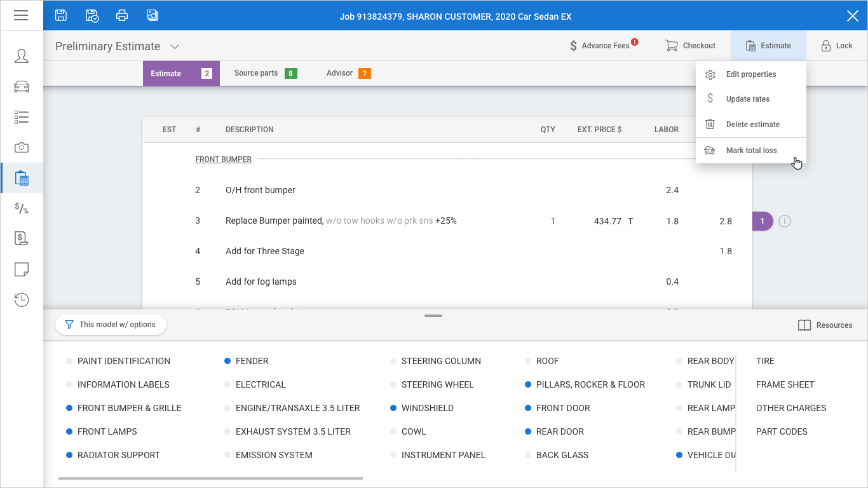Click the print icon

(x=122, y=15)
